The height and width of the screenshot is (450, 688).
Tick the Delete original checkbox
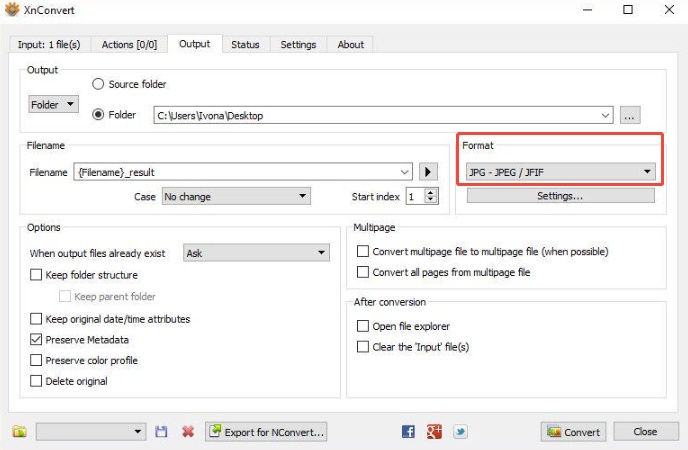(36, 381)
